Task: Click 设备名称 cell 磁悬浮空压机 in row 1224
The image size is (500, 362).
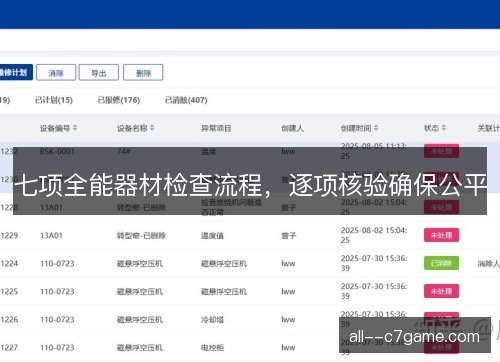Action: (140, 264)
